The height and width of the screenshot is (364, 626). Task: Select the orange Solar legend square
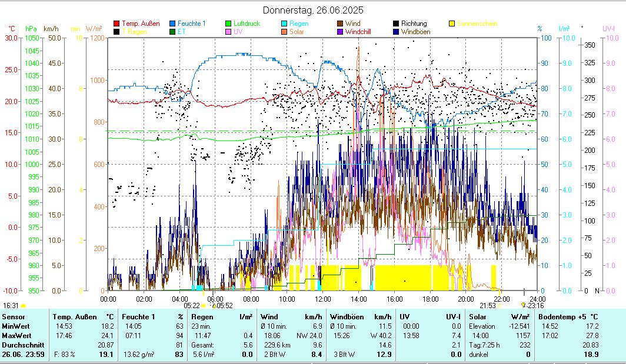(284, 32)
